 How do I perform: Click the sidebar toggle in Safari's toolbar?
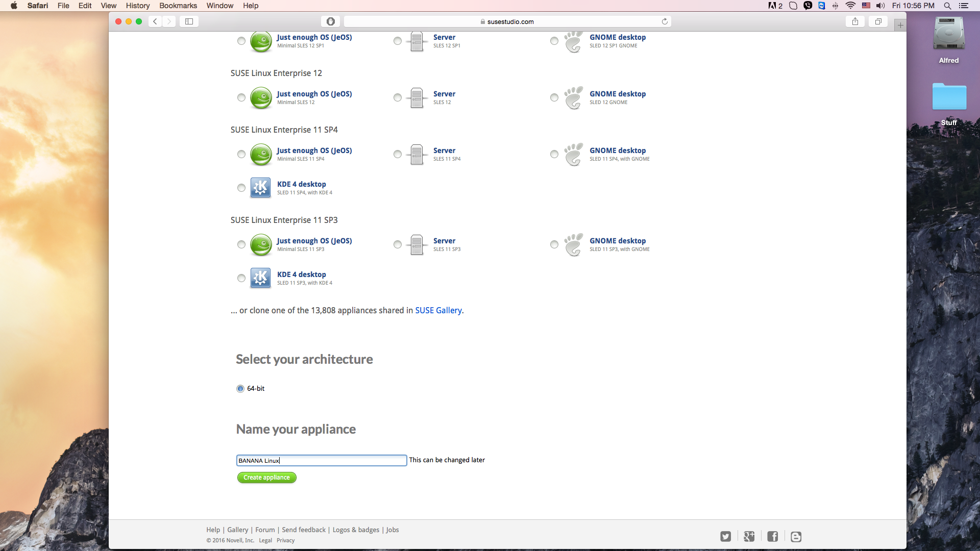(188, 21)
